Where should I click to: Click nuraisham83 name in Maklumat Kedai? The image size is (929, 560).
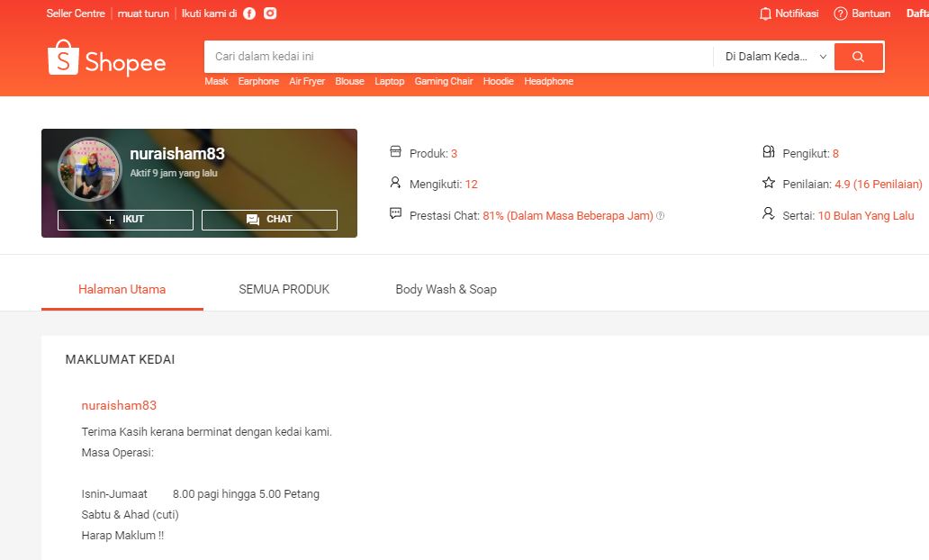[x=119, y=405]
